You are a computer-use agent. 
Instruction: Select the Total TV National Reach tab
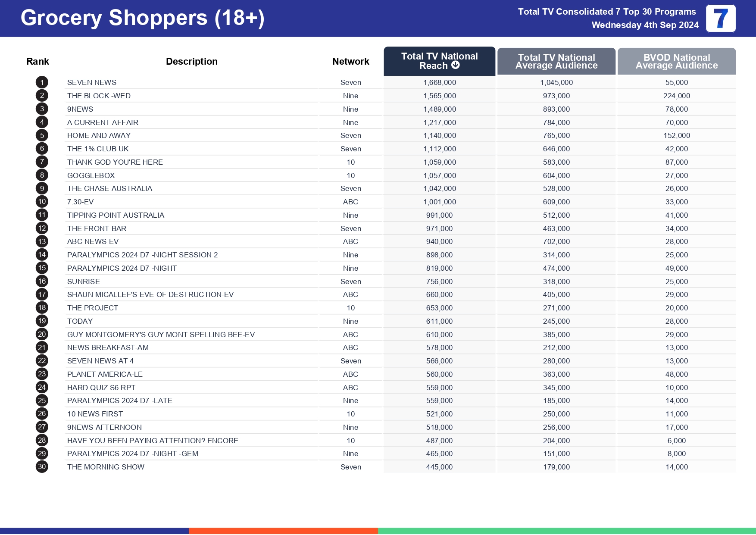point(439,61)
